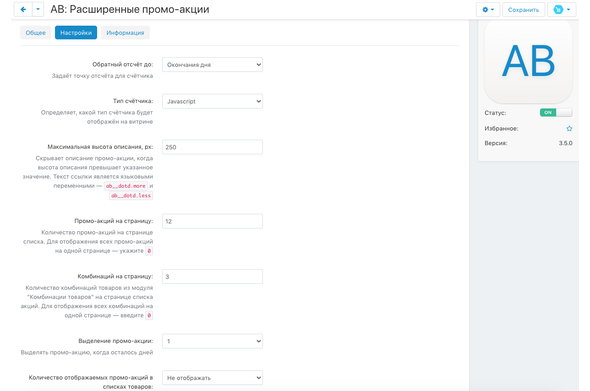Screen dimensions: 590x391
Task: Click the Избранное star icon
Action: [569, 129]
